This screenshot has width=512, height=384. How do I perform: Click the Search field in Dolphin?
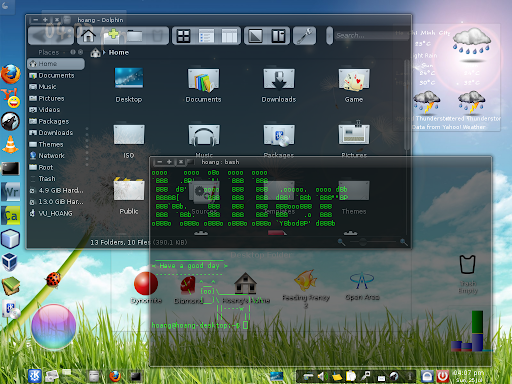(x=370, y=35)
